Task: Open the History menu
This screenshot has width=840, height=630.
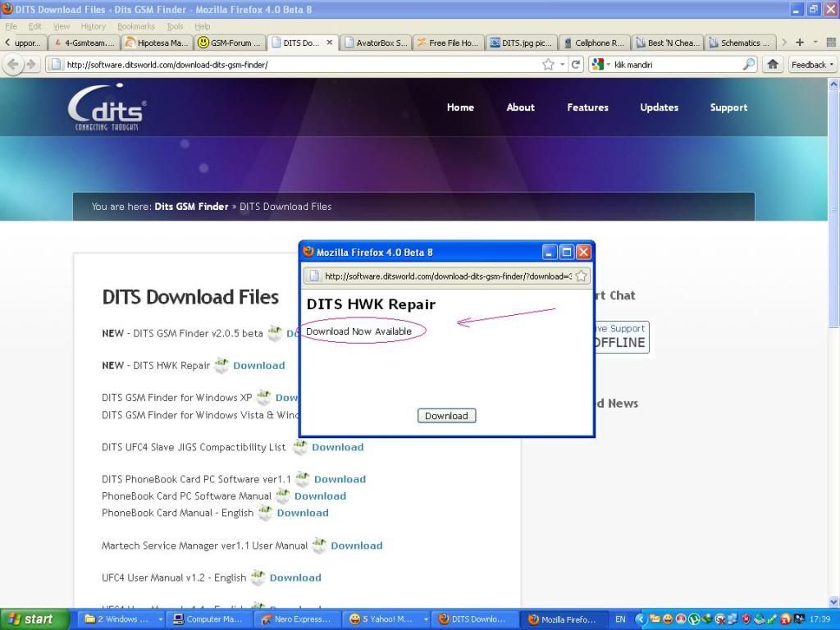Action: (x=94, y=26)
